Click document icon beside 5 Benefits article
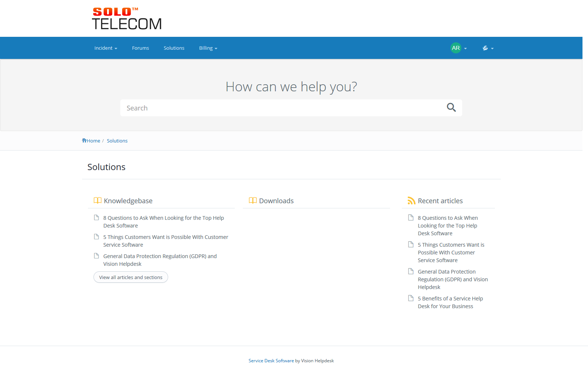 (x=411, y=298)
